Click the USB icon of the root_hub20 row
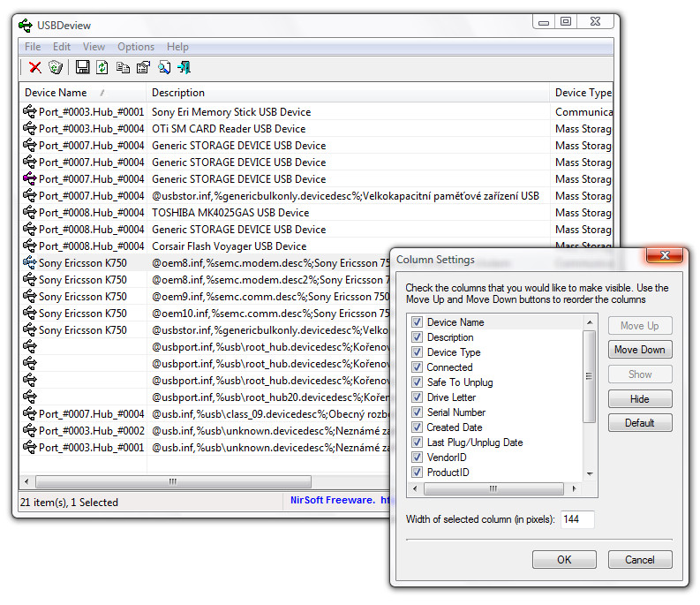The image size is (700, 605). (29, 397)
